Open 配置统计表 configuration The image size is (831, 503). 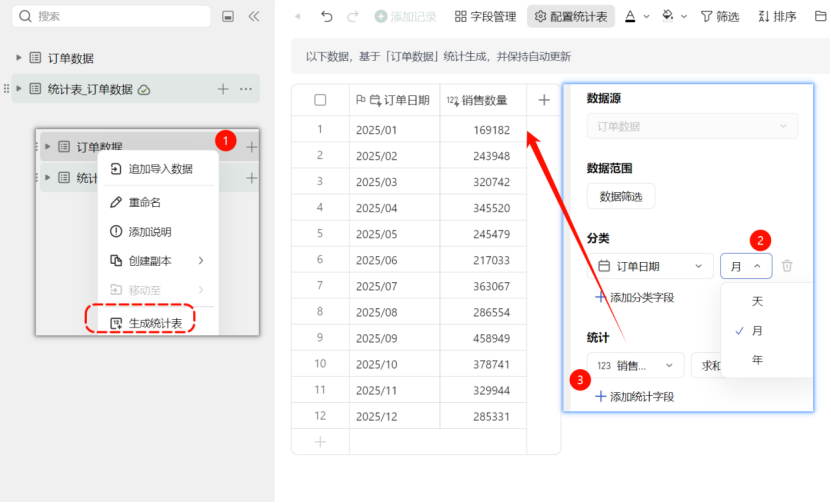point(571,16)
